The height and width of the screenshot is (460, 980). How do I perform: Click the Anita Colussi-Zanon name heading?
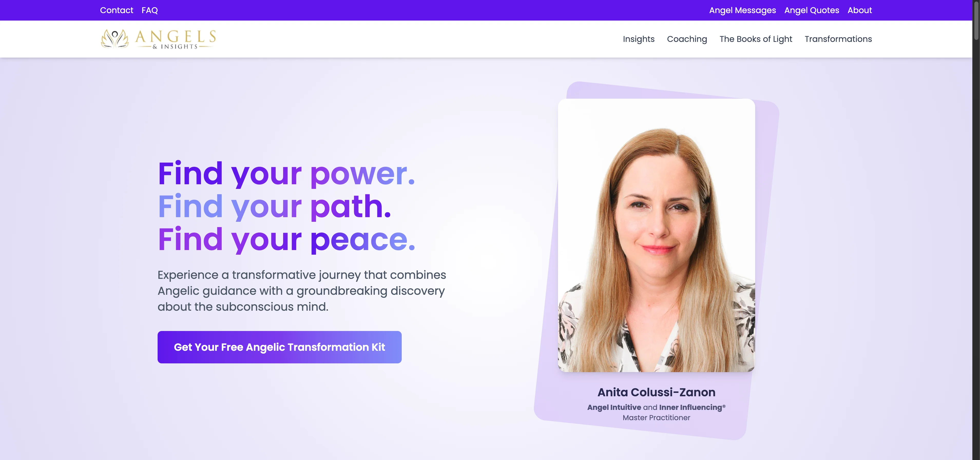[x=656, y=392]
